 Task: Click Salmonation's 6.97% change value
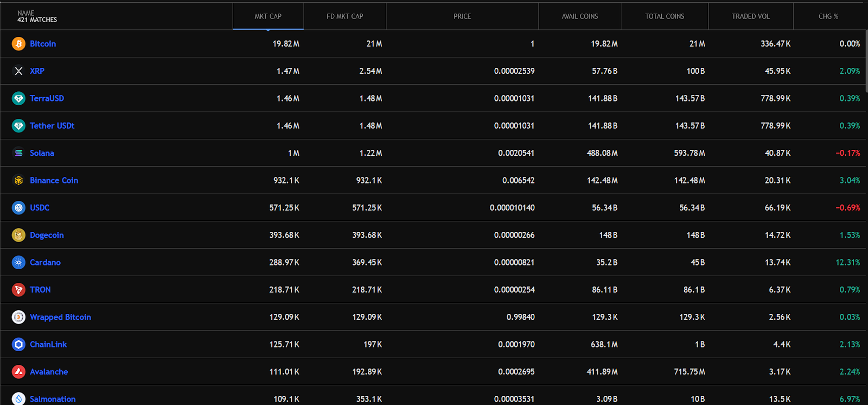pyautogui.click(x=850, y=399)
